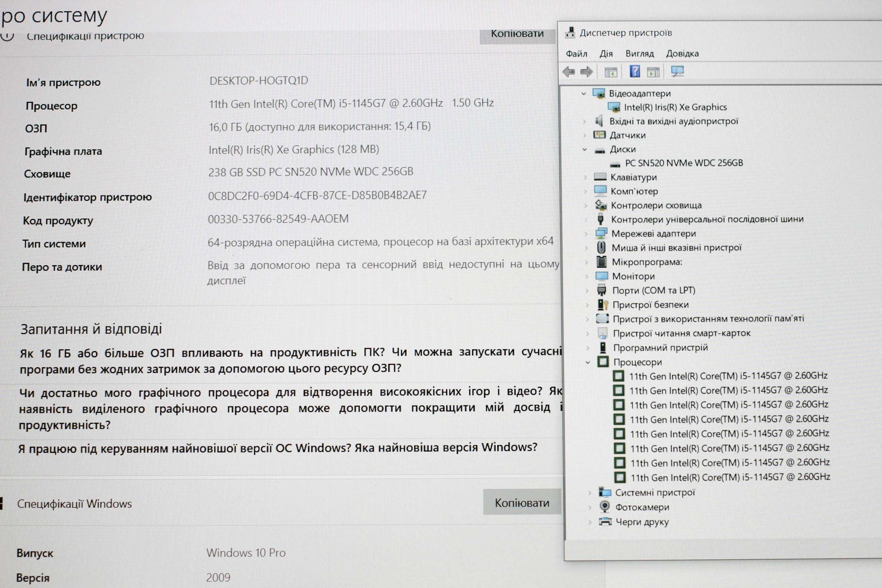
Task: Select Програмний пристрій item
Action: [660, 348]
